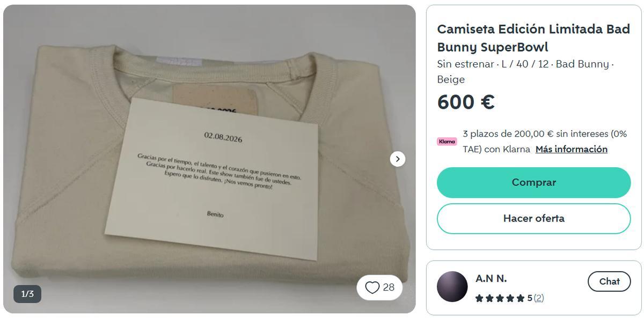Viewport: 644px width, 319px height.
Task: Toggle the like counter showing 28
Action: click(378, 287)
